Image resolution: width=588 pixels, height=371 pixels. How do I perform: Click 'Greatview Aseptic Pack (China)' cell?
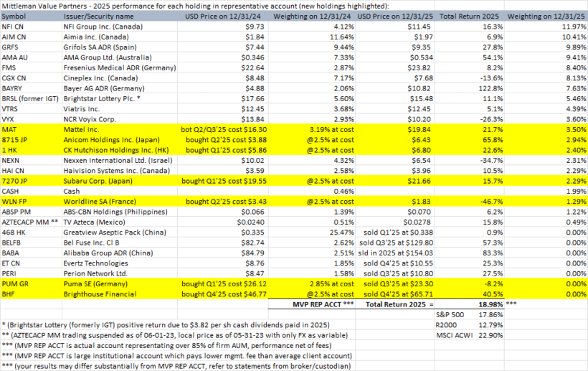click(120, 233)
